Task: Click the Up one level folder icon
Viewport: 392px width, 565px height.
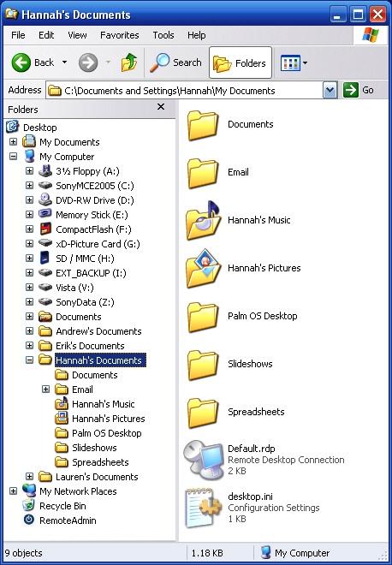Action: (128, 62)
